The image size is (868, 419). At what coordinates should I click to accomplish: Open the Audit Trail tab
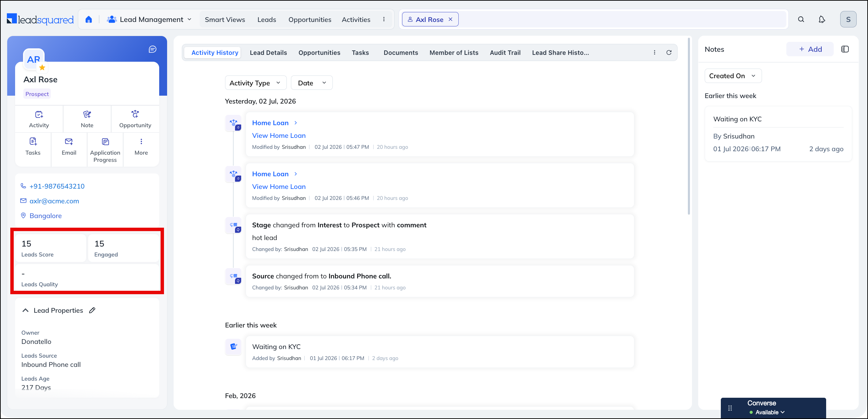(505, 52)
